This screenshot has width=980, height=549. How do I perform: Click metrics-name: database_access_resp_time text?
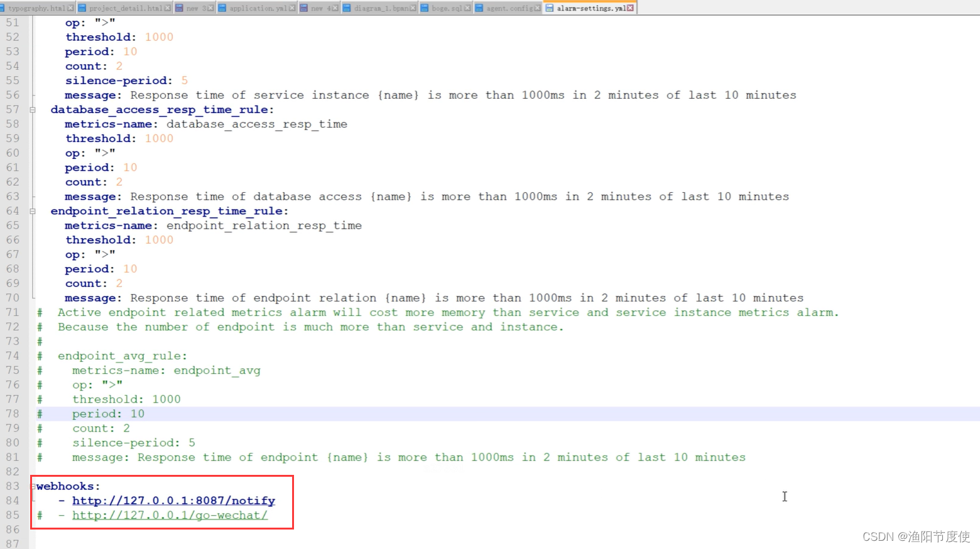click(206, 124)
